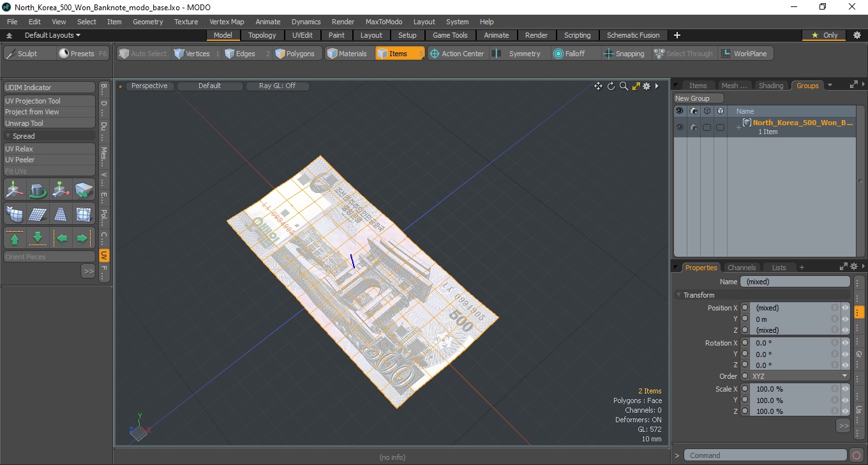Add a new layout tab with plus
This screenshot has width=868, height=465.
(x=677, y=35)
